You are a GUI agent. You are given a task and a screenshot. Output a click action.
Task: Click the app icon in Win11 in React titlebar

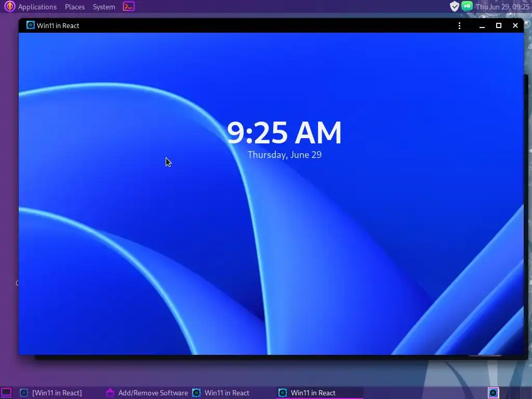[x=31, y=25]
